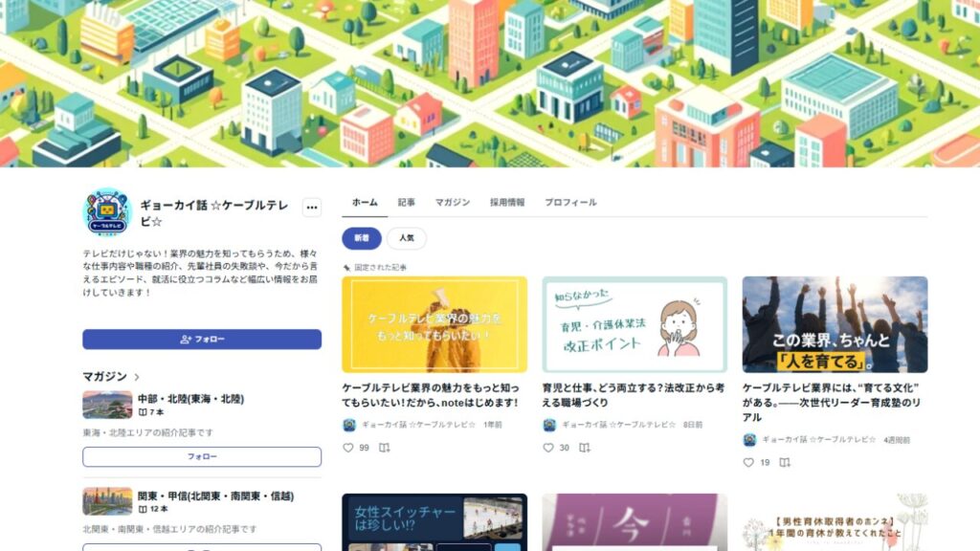This screenshot has height=551, width=980.
Task: Open the 育児・介護休業法 article thumbnail
Action: [x=635, y=325]
